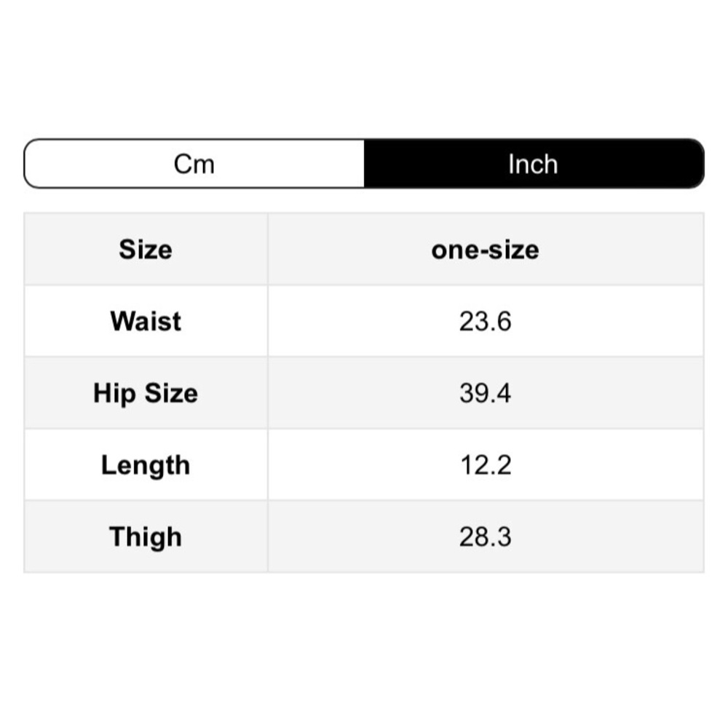Select the Inch unit option
728x728 pixels.
pos(534,164)
